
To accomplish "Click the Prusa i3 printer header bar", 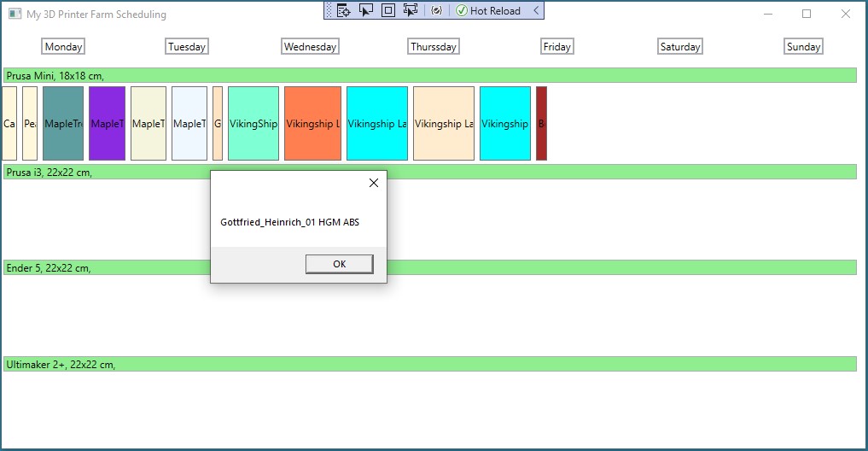I will [429, 172].
